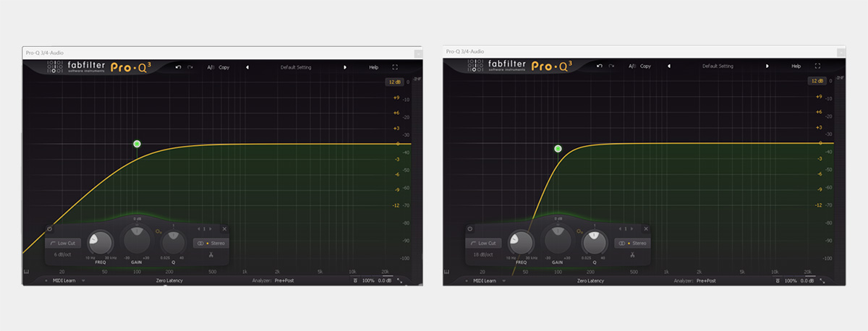
Task: Click Q knob in left window
Action: point(172,242)
